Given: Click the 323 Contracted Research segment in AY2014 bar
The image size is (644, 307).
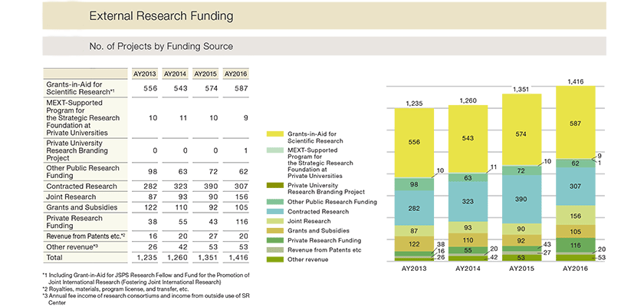Looking at the screenshot, I should pos(467,201).
